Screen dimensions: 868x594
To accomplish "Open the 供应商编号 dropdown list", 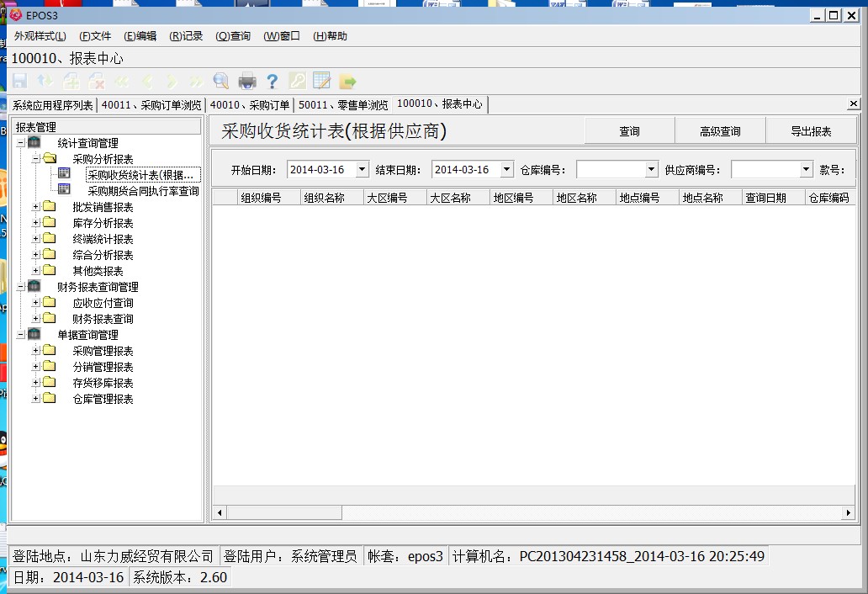I will 806,170.
